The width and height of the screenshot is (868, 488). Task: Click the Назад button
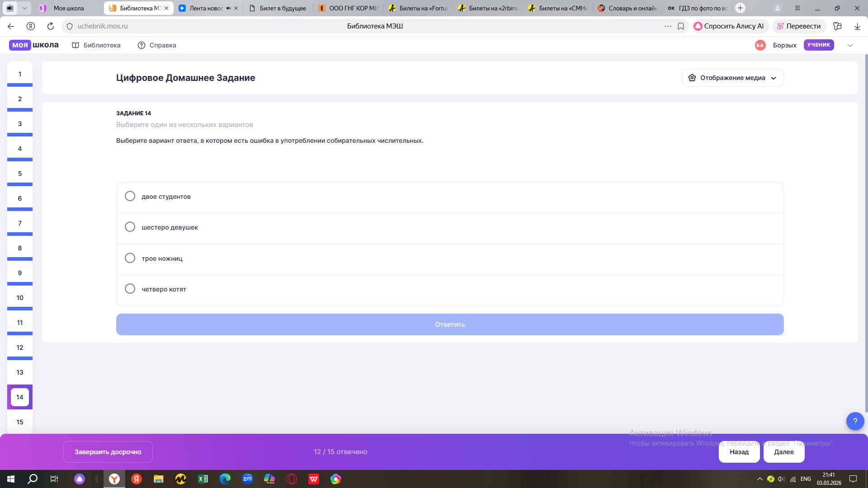pyautogui.click(x=739, y=452)
